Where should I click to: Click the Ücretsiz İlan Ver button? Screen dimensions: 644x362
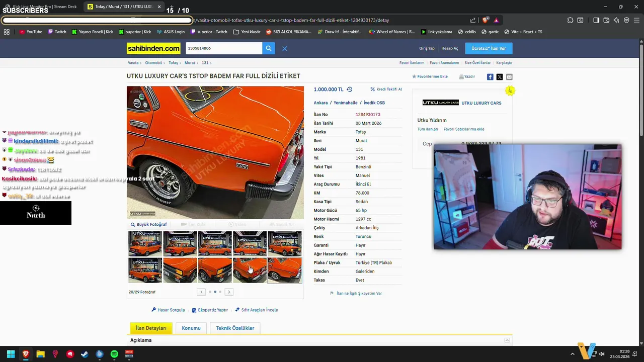tap(489, 48)
